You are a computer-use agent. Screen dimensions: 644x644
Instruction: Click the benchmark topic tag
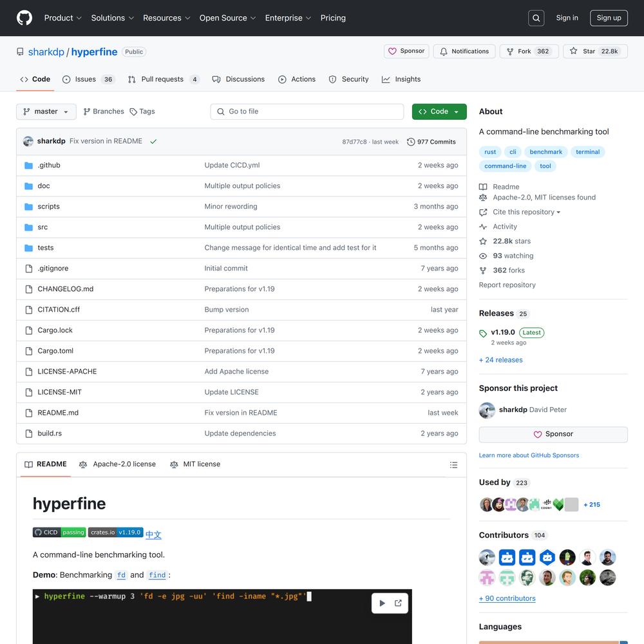click(546, 152)
